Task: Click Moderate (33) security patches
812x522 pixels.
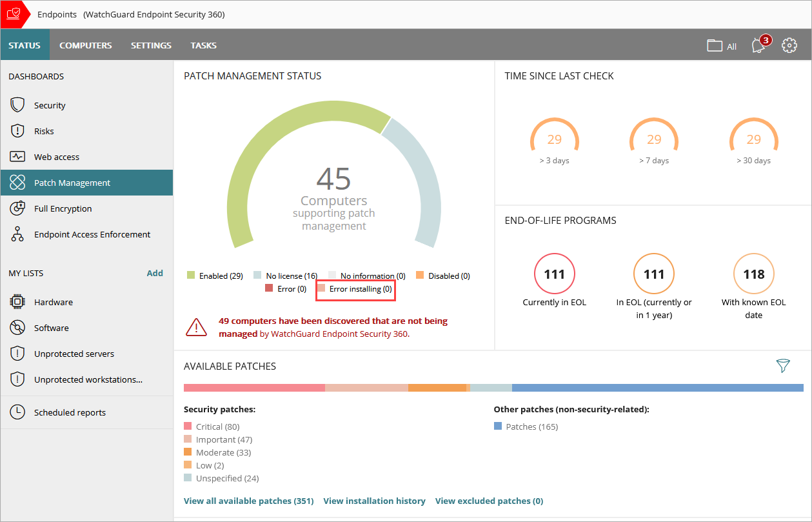Action: 217,452
